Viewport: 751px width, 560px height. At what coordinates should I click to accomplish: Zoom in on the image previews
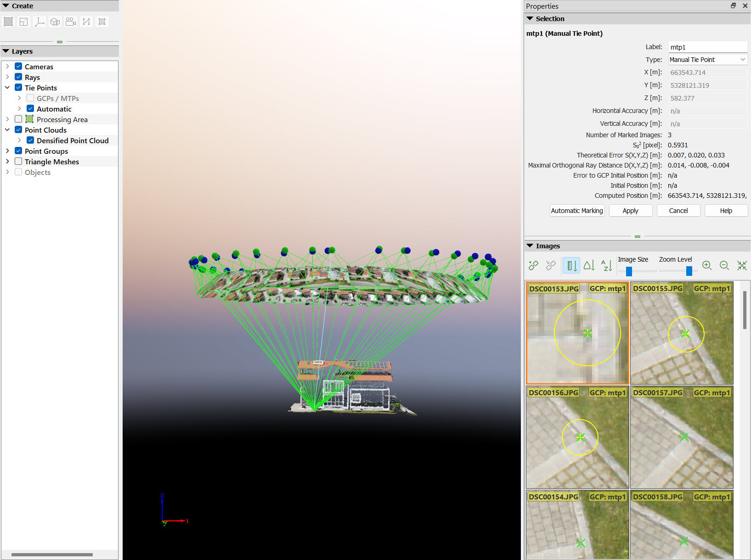click(x=707, y=265)
